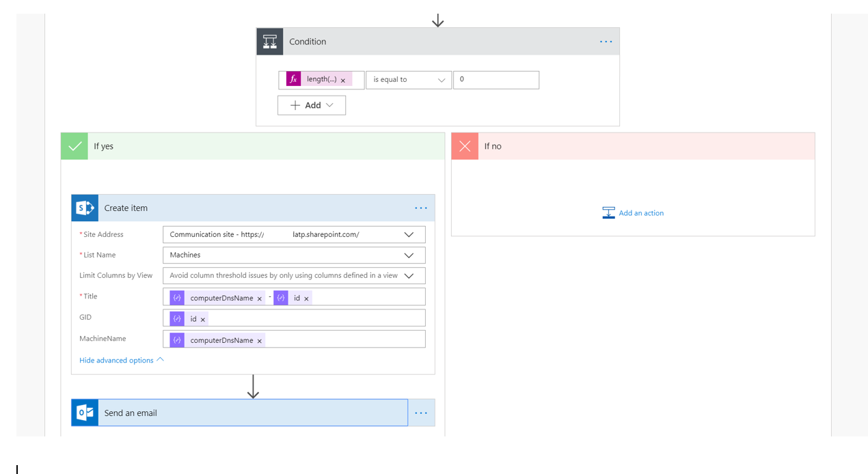The height and width of the screenshot is (474, 868).
Task: Click the Outlook icon on Send an email
Action: pos(85,413)
